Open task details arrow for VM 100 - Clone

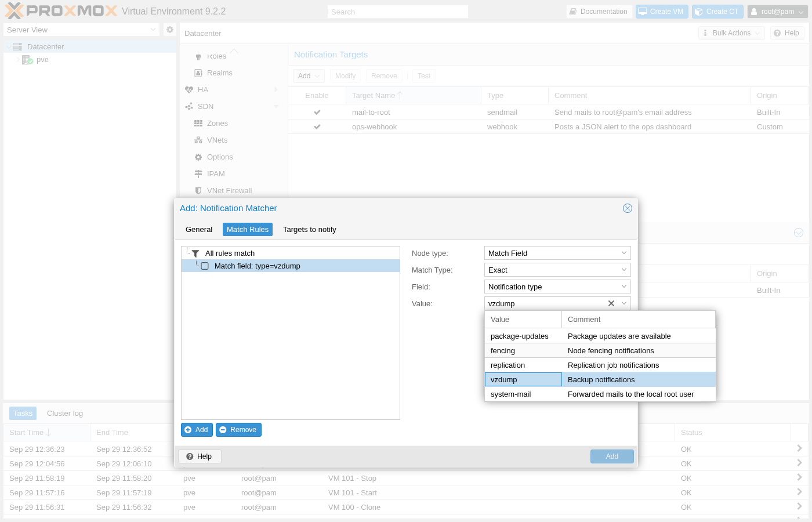[799, 506]
